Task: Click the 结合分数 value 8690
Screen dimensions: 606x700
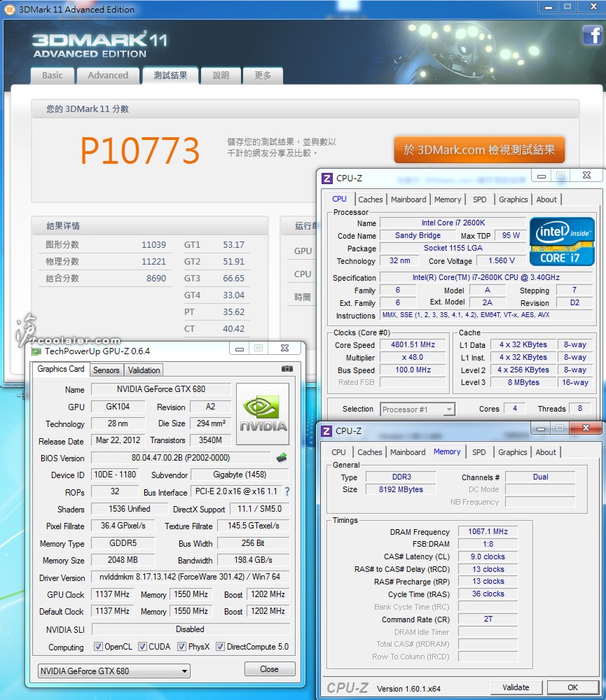Action: pyautogui.click(x=156, y=279)
